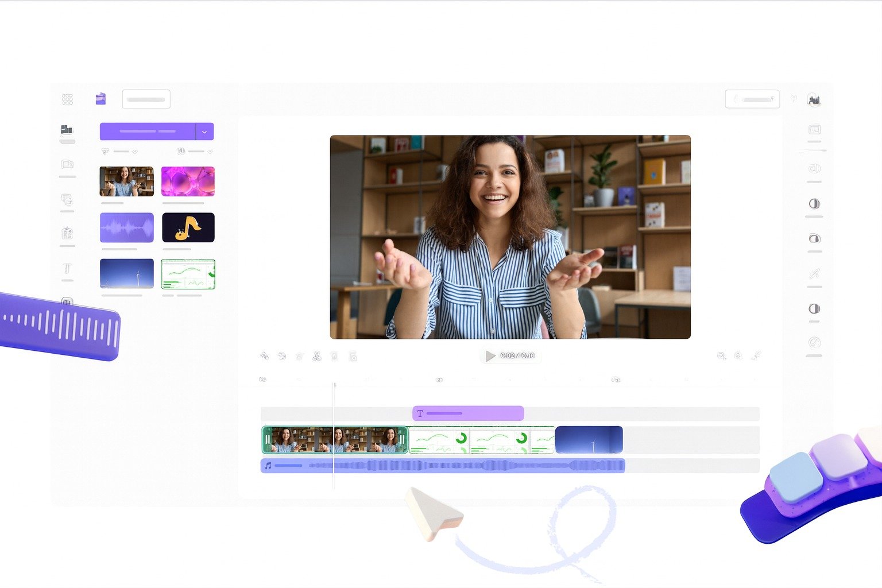
Task: Open the sort dropdown above media thumbnails
Action: (195, 151)
